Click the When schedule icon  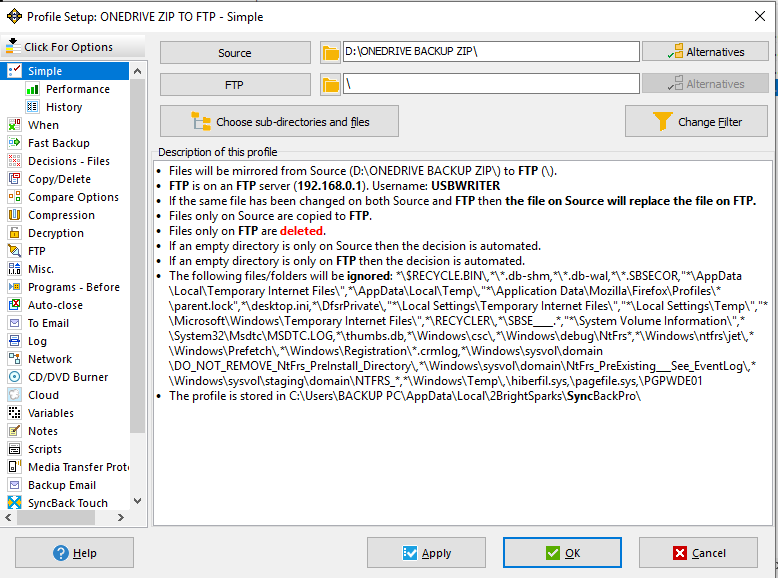pos(14,125)
